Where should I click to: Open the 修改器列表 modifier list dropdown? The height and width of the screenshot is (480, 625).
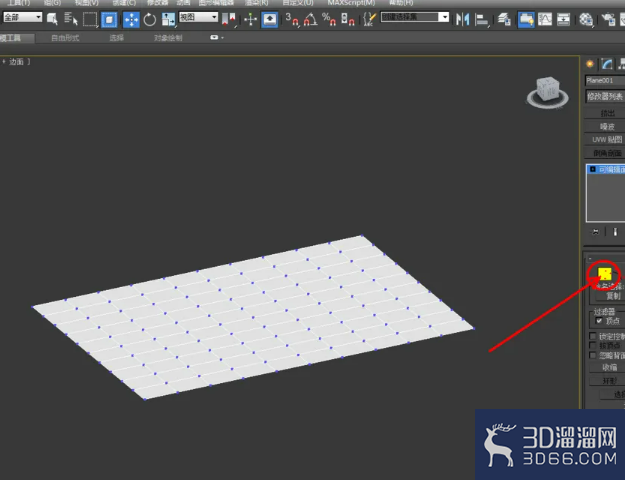(x=605, y=96)
